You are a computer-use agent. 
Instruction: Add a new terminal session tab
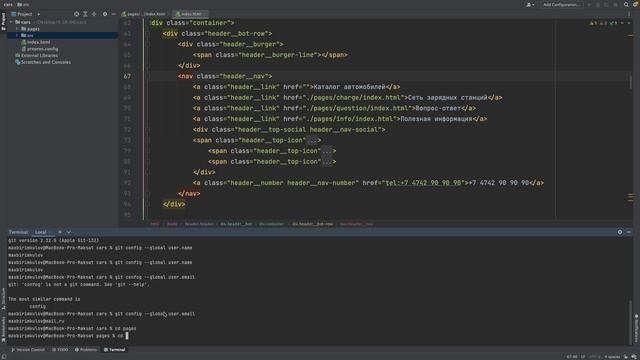coord(60,232)
